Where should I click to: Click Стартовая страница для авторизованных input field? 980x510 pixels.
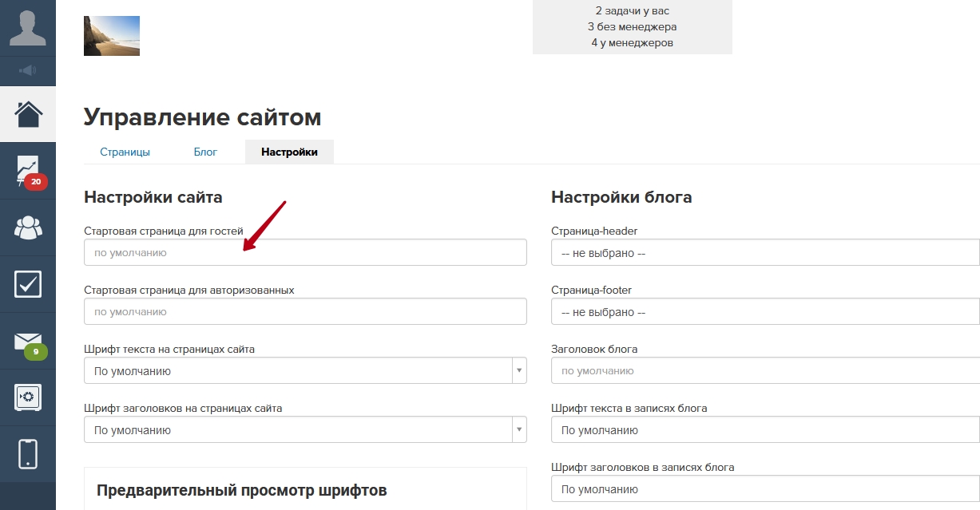click(305, 312)
